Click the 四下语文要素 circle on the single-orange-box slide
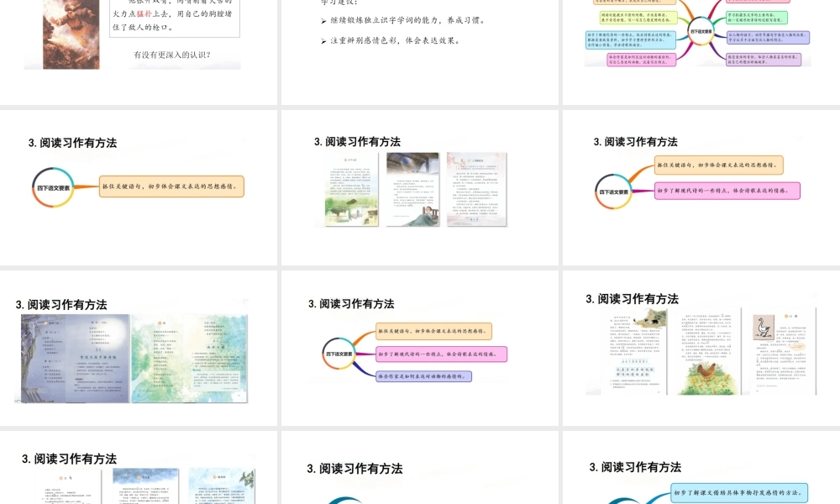The width and height of the screenshot is (840, 504). click(53, 187)
